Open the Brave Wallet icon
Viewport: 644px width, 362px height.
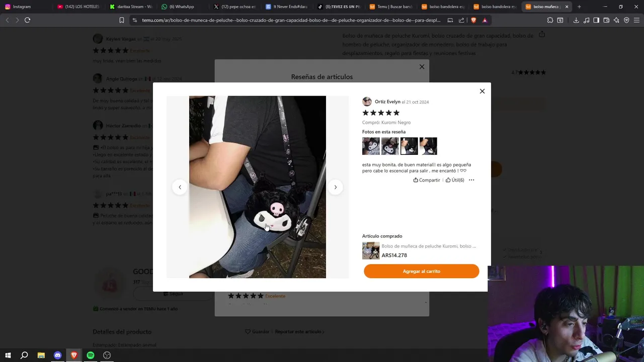point(606,20)
